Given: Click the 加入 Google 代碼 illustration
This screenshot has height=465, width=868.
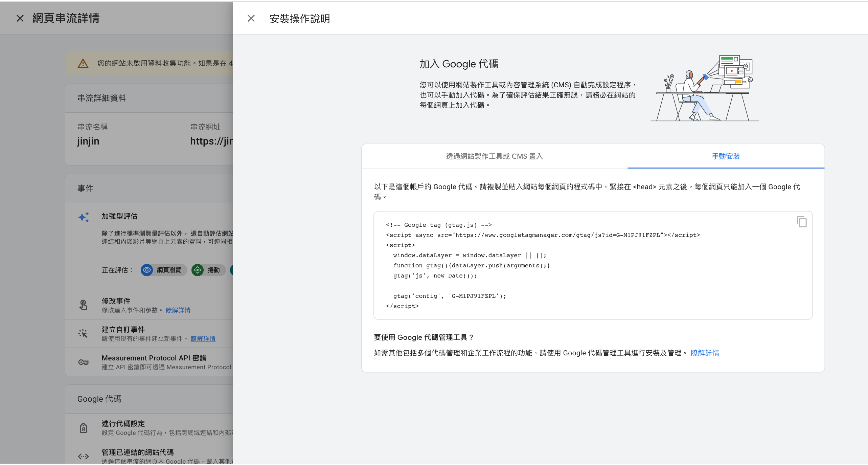Looking at the screenshot, I should tap(704, 88).
